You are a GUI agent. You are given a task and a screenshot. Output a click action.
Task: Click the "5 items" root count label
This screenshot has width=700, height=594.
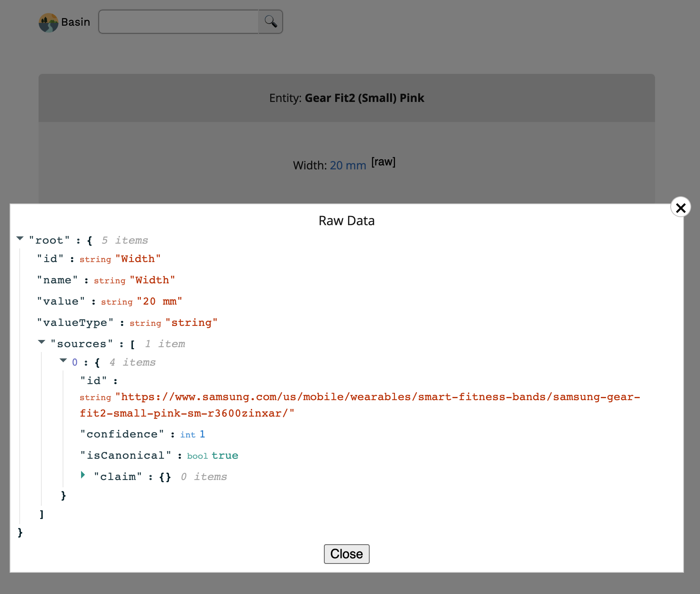125,240
